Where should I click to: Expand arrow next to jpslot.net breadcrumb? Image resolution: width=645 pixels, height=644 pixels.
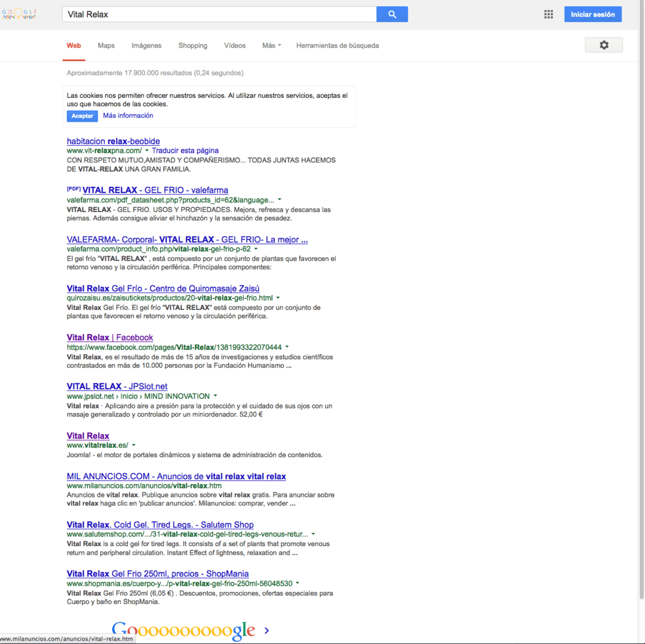tap(215, 396)
